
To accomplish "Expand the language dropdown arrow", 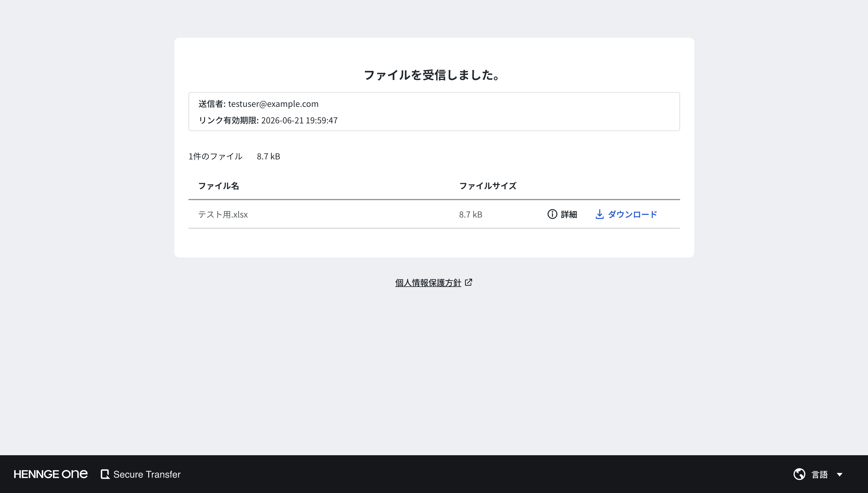I will tap(840, 474).
